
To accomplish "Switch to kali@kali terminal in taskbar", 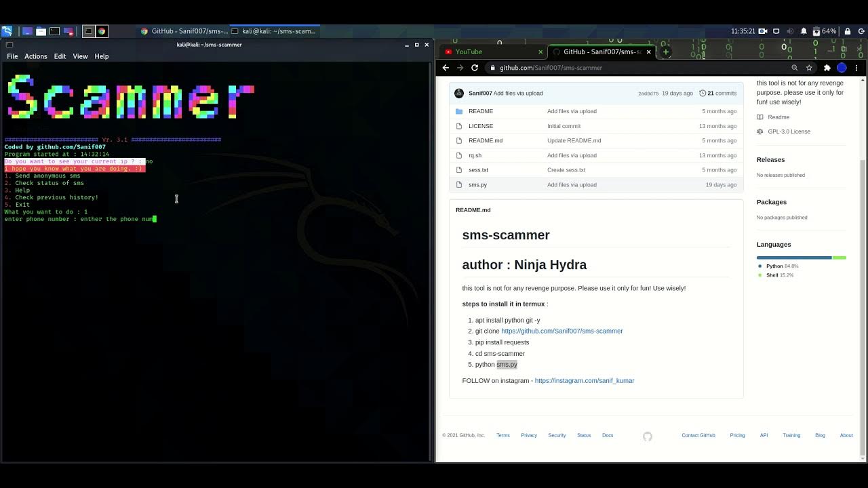I will tap(275, 31).
